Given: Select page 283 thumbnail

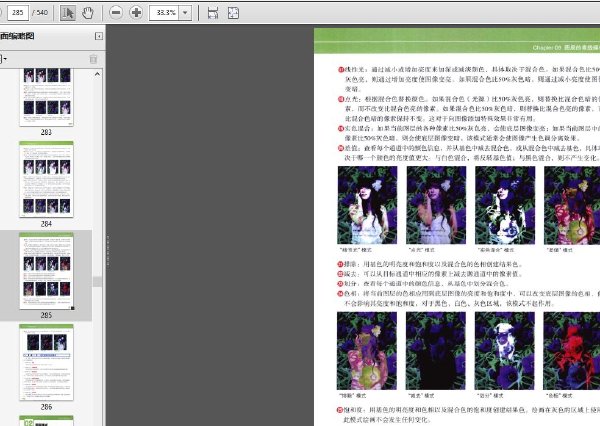Looking at the screenshot, I should (46, 97).
